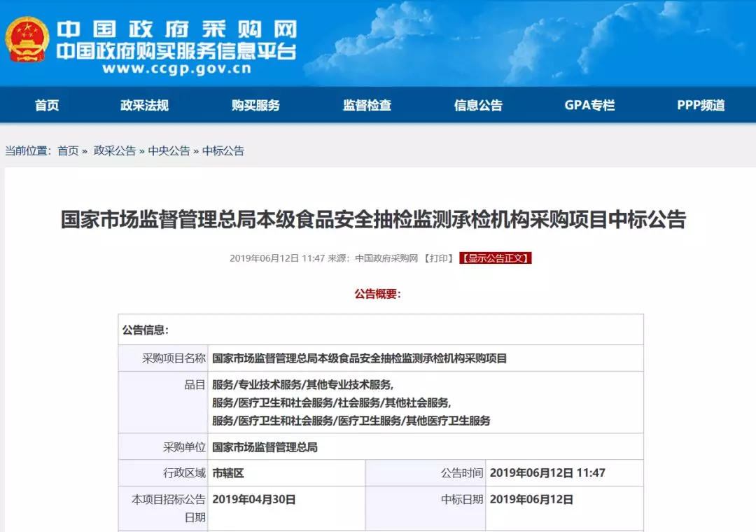Open the 政采法规 navigation item
The image size is (756, 532).
click(x=144, y=105)
